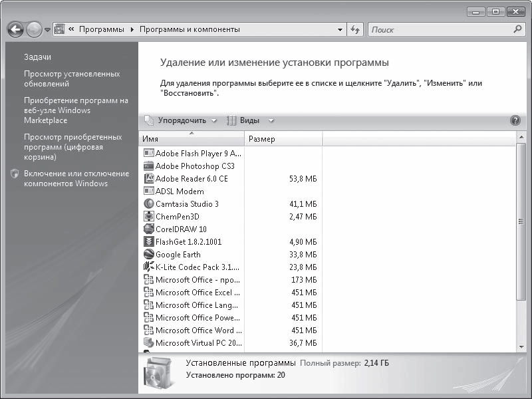Sort list by the Размер column header
Screen dimensions: 532x399
pos(283,139)
